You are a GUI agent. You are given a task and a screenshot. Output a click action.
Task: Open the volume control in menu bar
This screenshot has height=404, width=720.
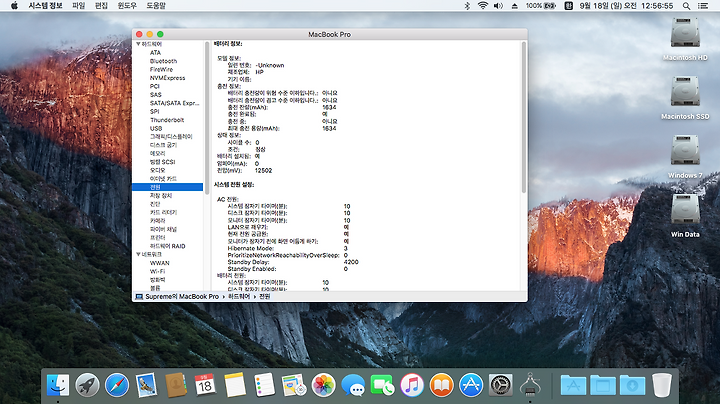[498, 6]
